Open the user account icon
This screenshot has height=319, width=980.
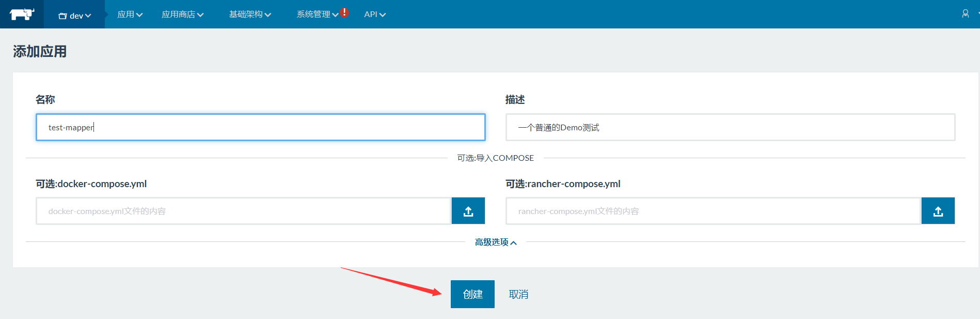[965, 14]
